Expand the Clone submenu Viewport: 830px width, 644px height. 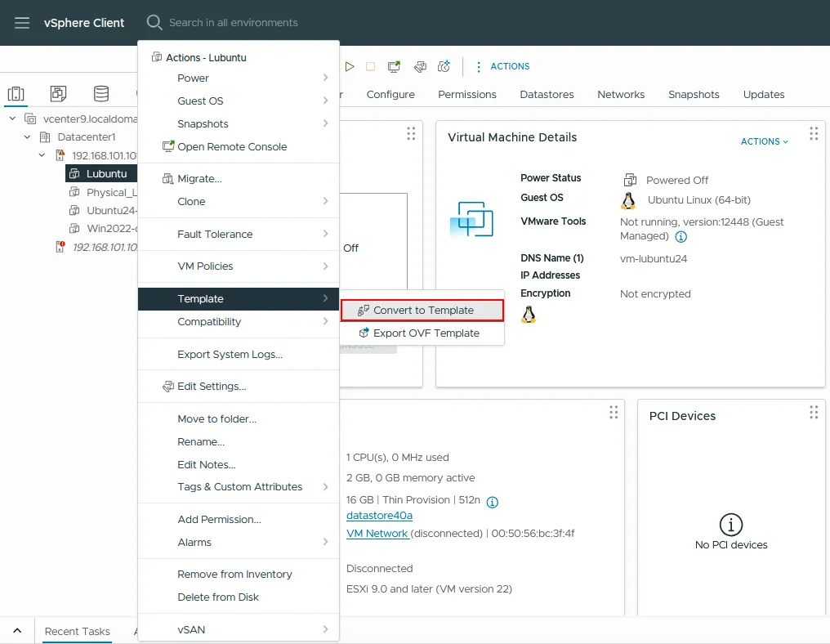tap(239, 201)
